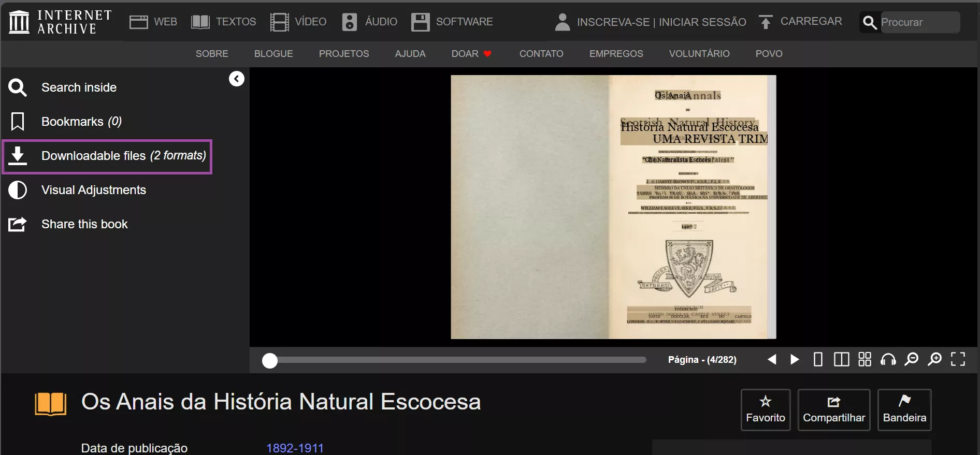The height and width of the screenshot is (455, 980).
Task: Open the SOFTWARE menu item
Action: point(464,22)
